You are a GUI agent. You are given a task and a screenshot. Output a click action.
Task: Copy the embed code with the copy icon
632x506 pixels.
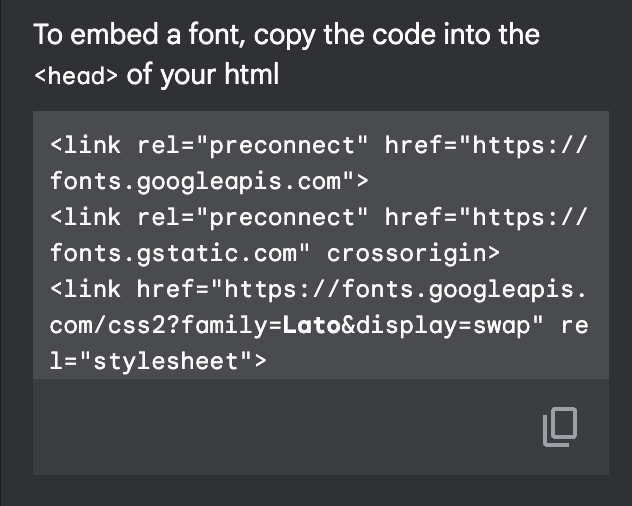point(560,427)
